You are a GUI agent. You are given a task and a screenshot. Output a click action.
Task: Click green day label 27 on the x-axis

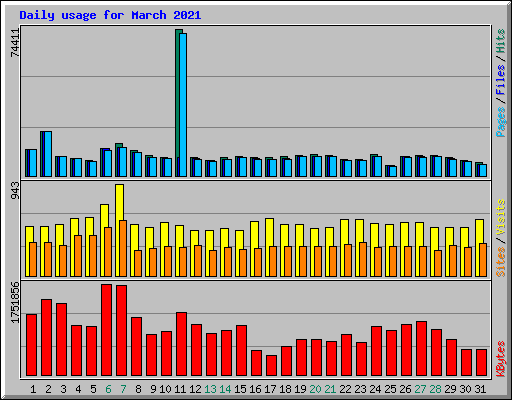coord(420,389)
